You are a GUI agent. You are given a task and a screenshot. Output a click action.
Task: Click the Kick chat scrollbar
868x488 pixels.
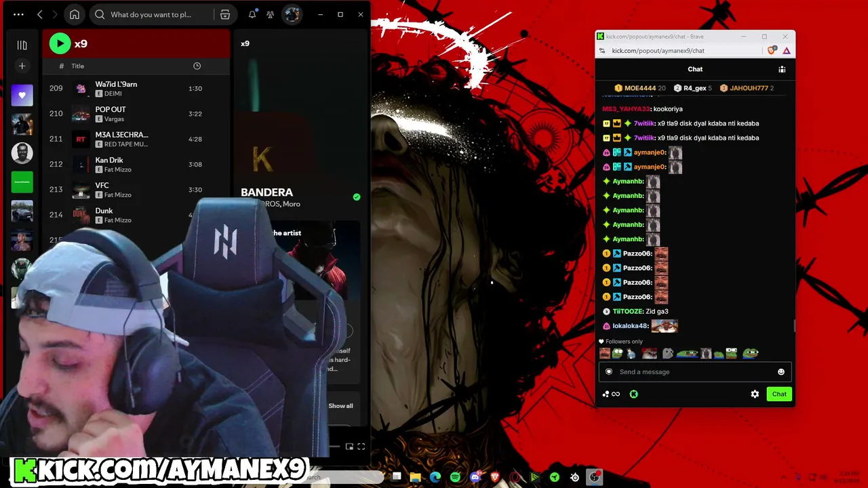[793, 325]
